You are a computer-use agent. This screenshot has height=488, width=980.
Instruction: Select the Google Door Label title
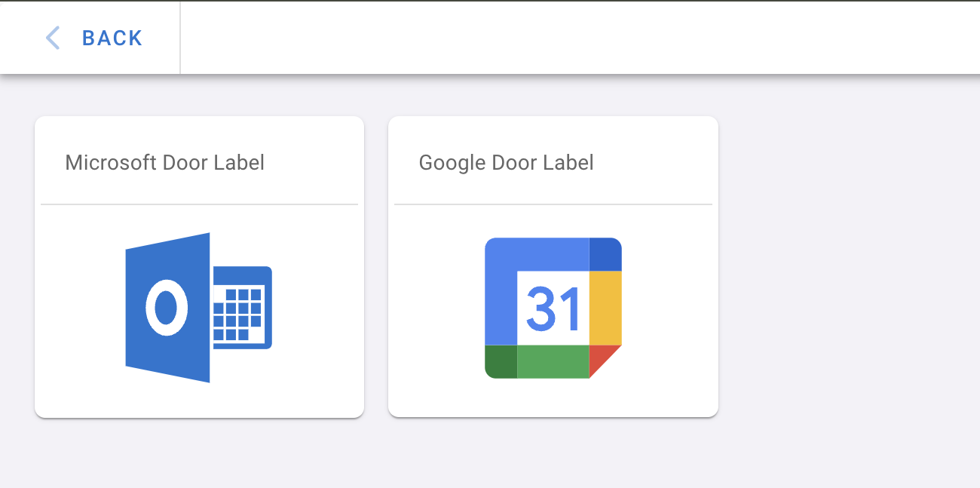point(506,162)
